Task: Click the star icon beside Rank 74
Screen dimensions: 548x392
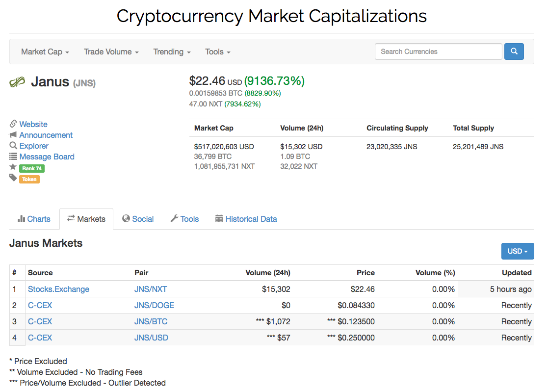Action: click(x=13, y=167)
